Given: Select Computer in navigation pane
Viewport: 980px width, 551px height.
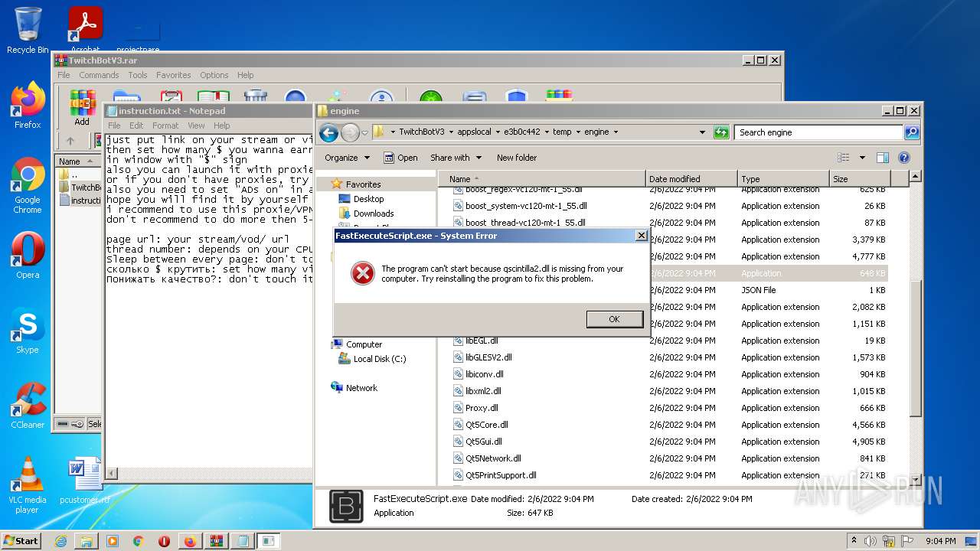Looking at the screenshot, I should pyautogui.click(x=364, y=344).
